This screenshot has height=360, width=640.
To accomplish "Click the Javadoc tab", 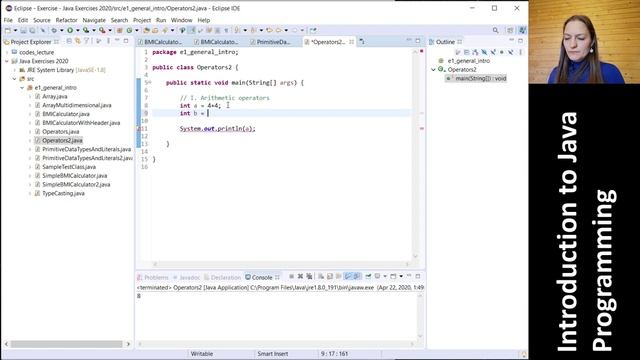I will tap(187, 277).
